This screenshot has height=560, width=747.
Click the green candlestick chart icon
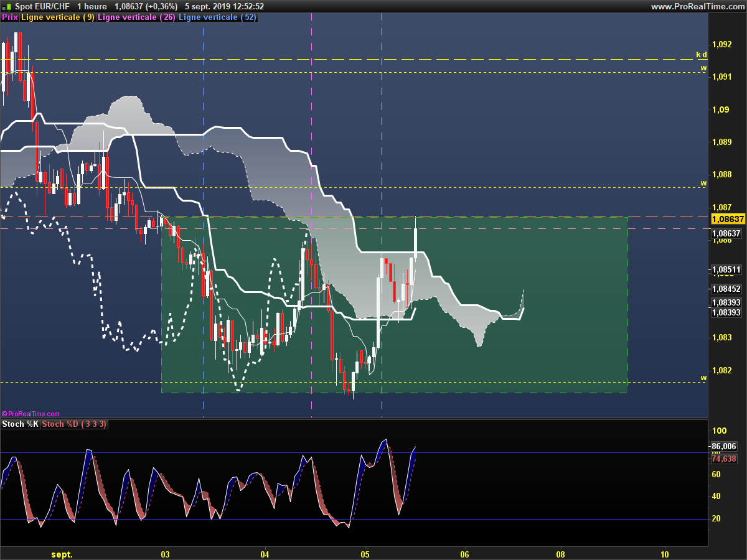pos(7,6)
